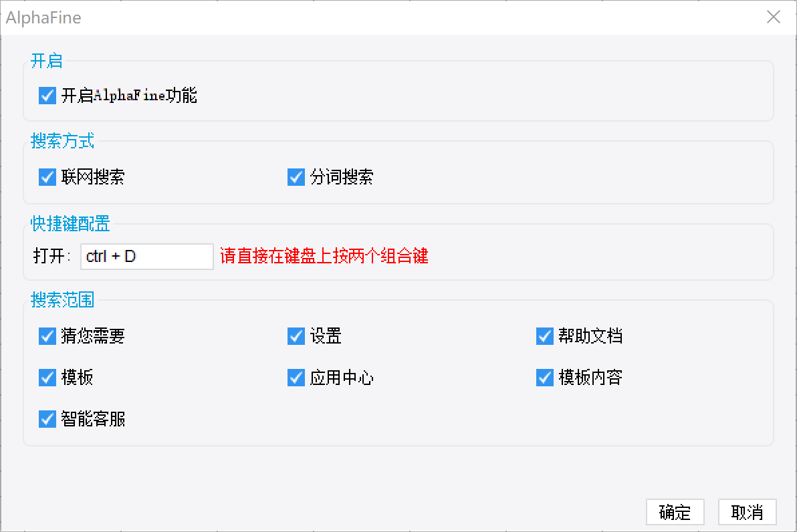Image resolution: width=797 pixels, height=532 pixels.
Task: Click the 搜索范围 group label
Action: tap(63, 299)
